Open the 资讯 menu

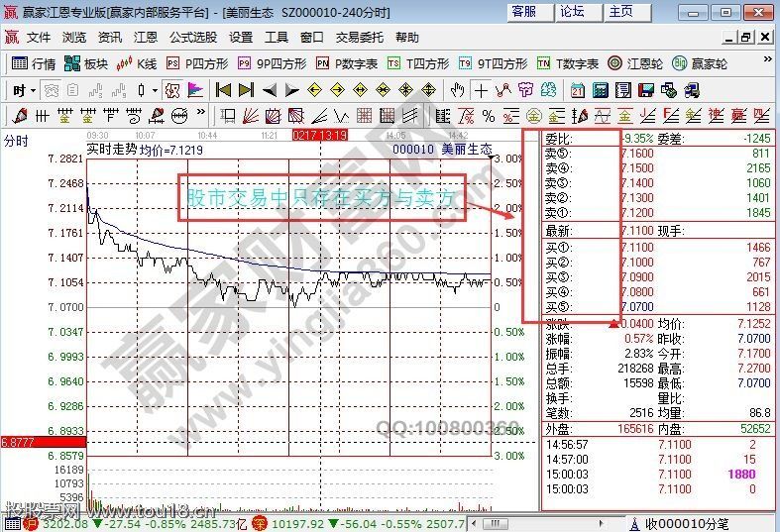coord(110,38)
